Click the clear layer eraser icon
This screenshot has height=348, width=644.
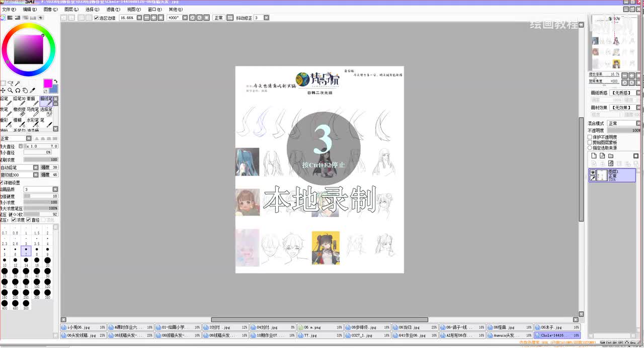coord(611,163)
